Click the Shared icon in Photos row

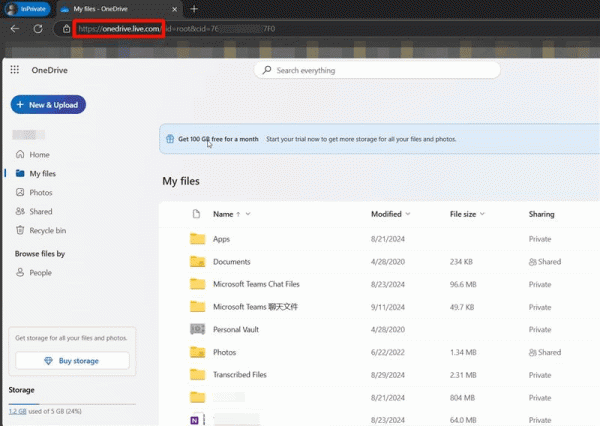tap(532, 353)
